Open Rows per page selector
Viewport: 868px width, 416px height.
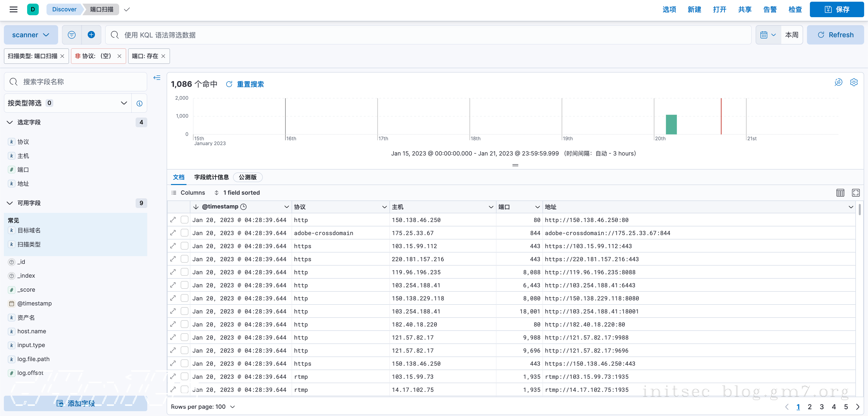click(202, 407)
